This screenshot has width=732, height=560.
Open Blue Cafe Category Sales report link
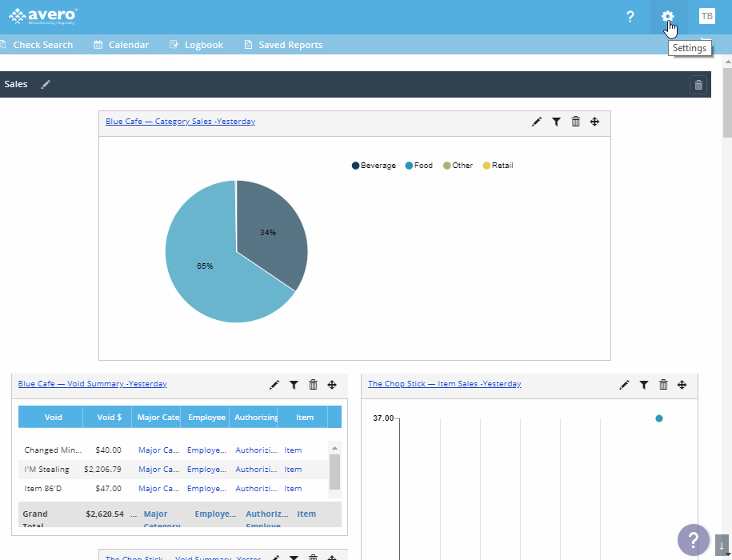pyautogui.click(x=180, y=122)
